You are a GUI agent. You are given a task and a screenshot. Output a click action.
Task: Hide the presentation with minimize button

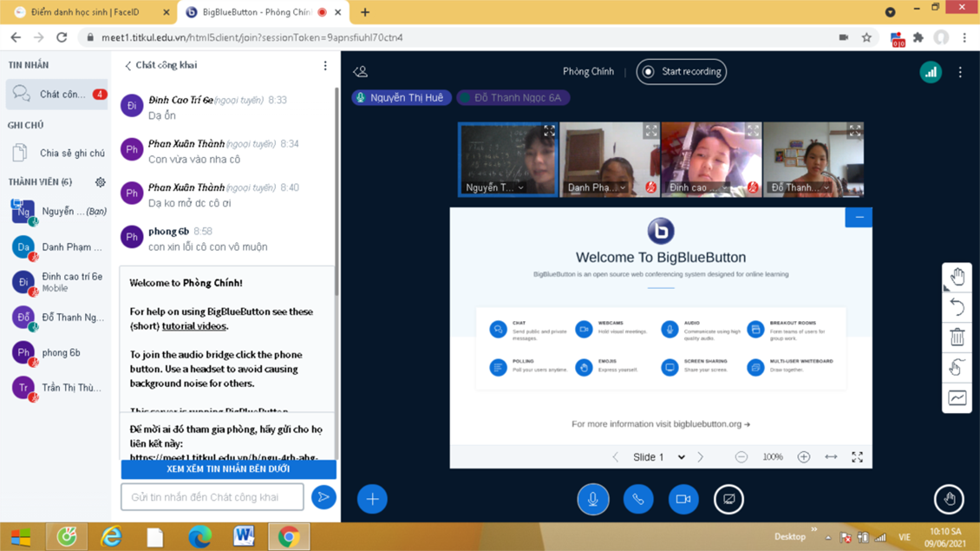point(859,217)
